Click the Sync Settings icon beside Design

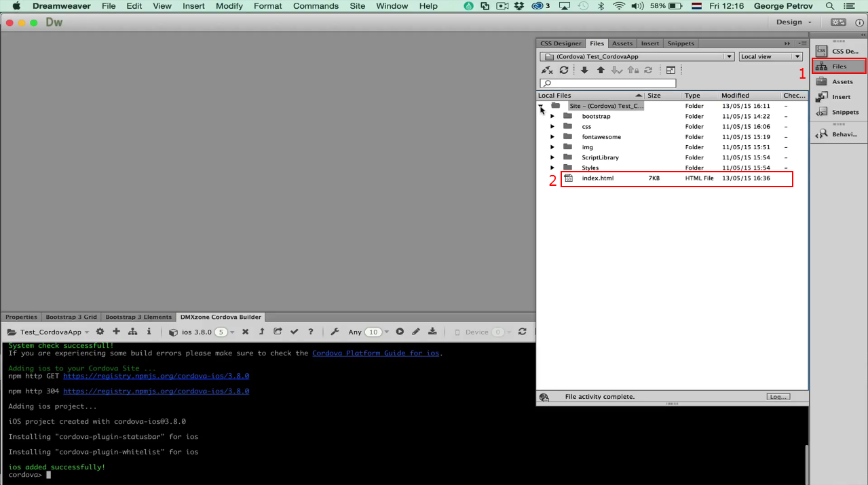[838, 22]
